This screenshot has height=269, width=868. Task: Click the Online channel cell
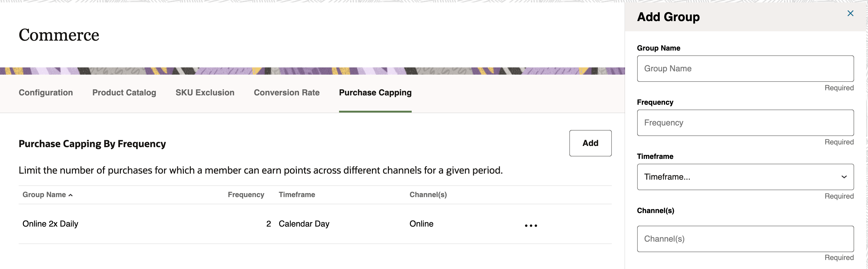pyautogui.click(x=421, y=224)
